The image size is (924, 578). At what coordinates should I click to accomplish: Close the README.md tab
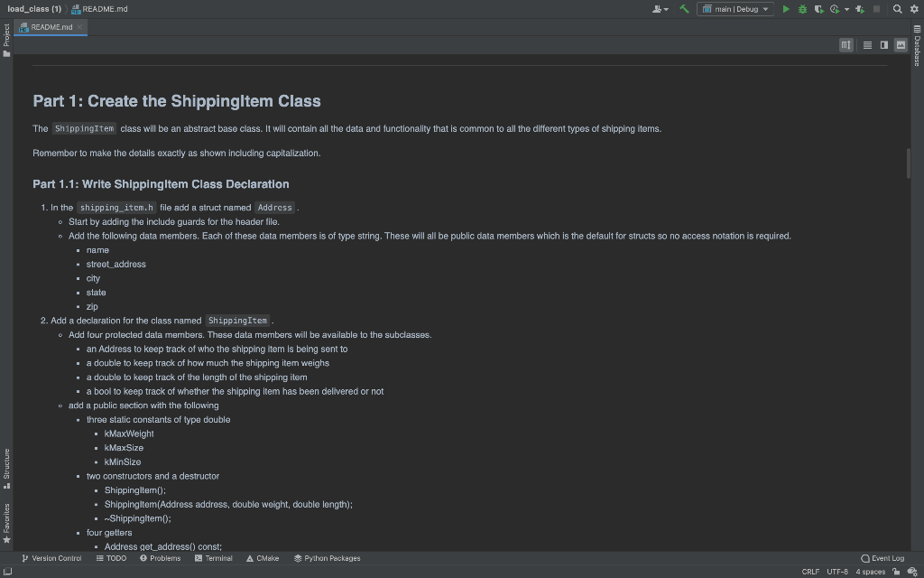point(79,27)
